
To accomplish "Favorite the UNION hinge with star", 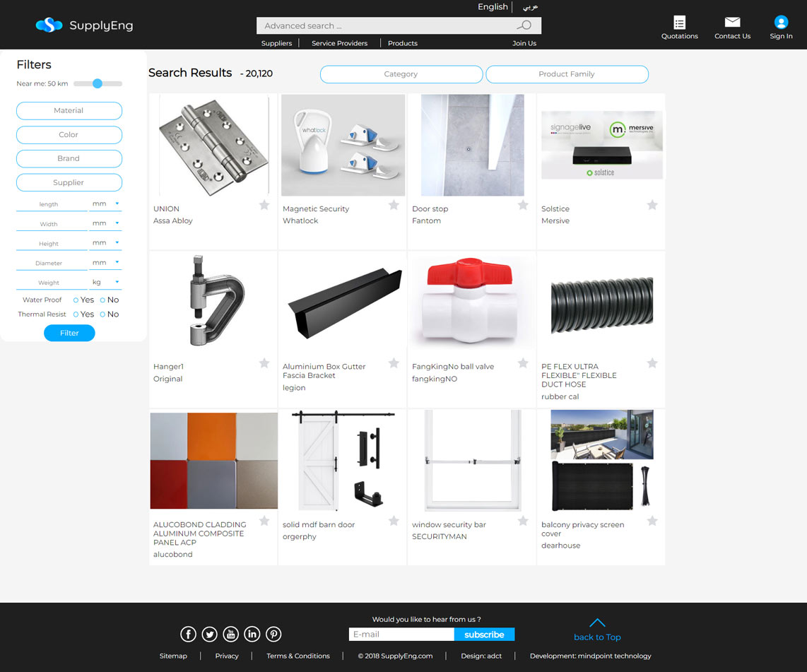I will click(x=264, y=205).
